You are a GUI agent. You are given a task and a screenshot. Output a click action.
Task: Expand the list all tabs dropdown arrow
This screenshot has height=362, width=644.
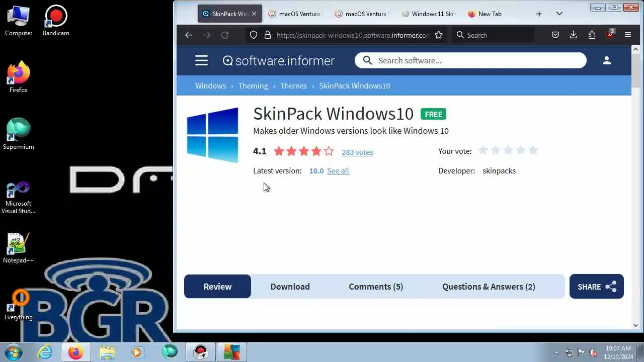click(x=559, y=14)
